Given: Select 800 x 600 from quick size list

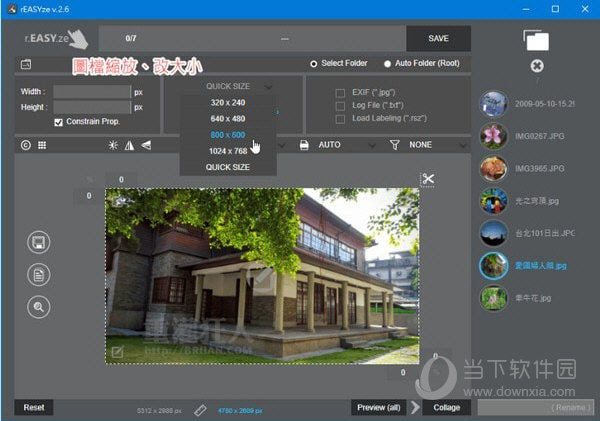Looking at the screenshot, I should (x=228, y=135).
